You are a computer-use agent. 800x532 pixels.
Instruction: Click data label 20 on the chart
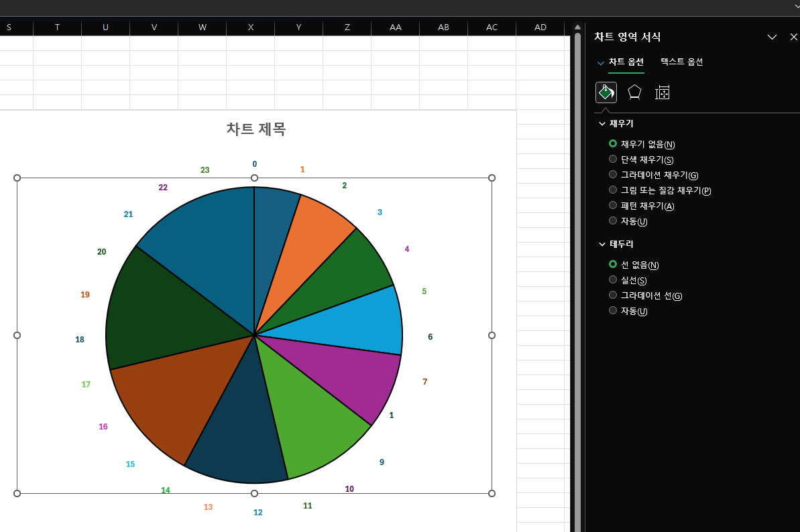tap(101, 251)
